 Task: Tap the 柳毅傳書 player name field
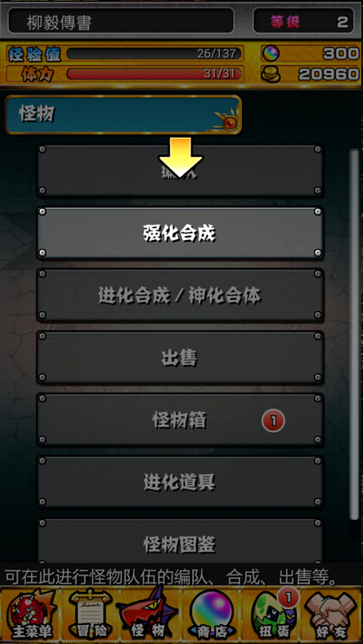click(x=121, y=21)
